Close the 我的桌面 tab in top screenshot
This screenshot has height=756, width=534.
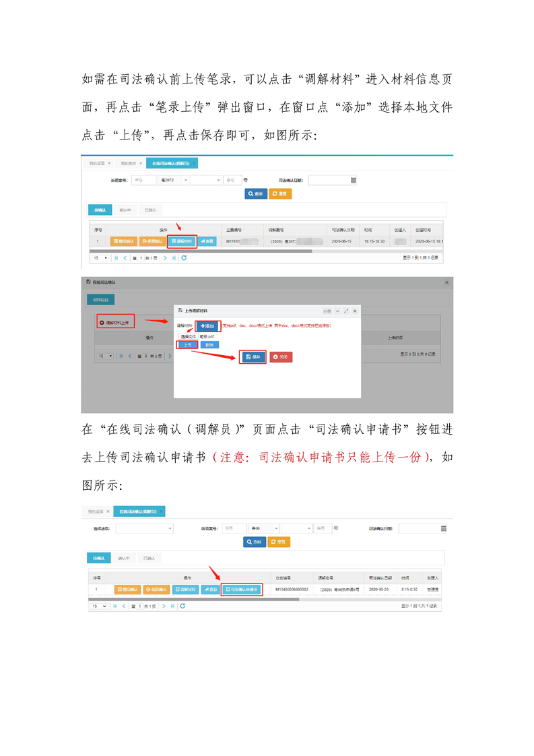pyautogui.click(x=109, y=164)
